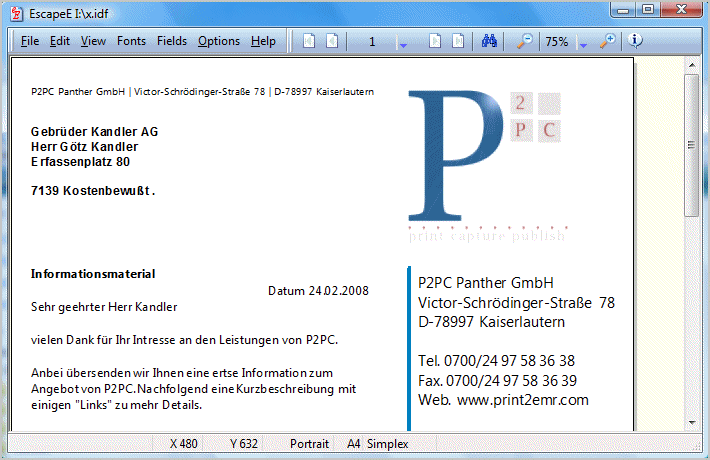Maximize the EscapeE window
The image size is (710, 460).
[x=648, y=10]
